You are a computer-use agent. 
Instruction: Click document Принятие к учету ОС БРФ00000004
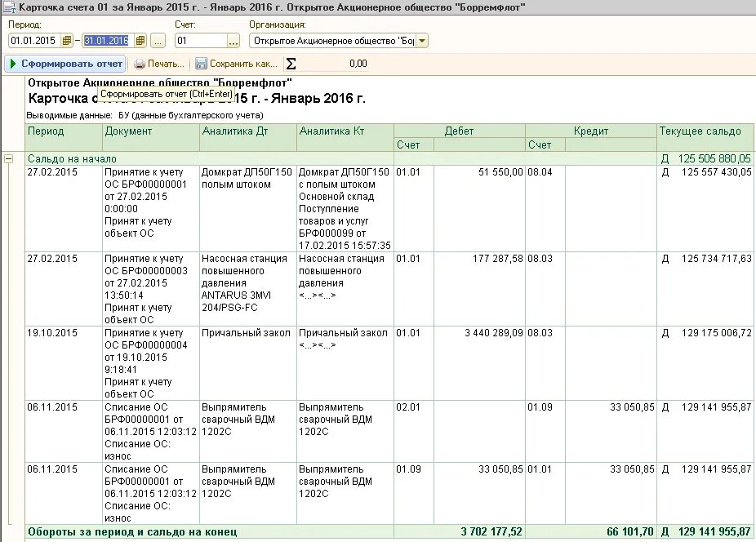pos(151,363)
